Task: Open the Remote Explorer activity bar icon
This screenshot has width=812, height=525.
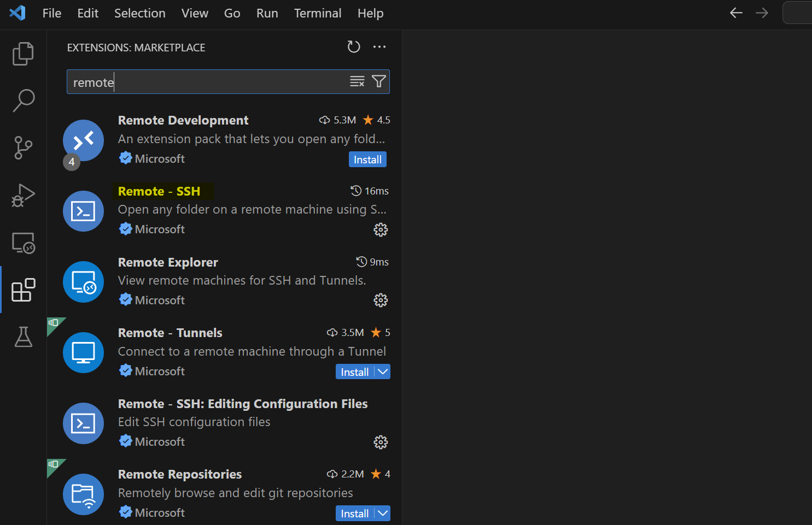Action: 23,243
